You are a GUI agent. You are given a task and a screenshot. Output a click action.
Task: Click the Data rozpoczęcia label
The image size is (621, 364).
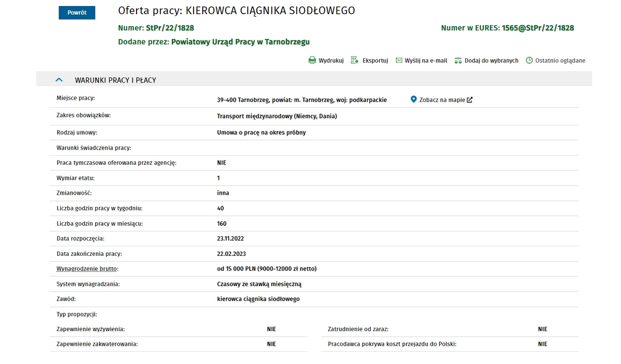(80, 239)
